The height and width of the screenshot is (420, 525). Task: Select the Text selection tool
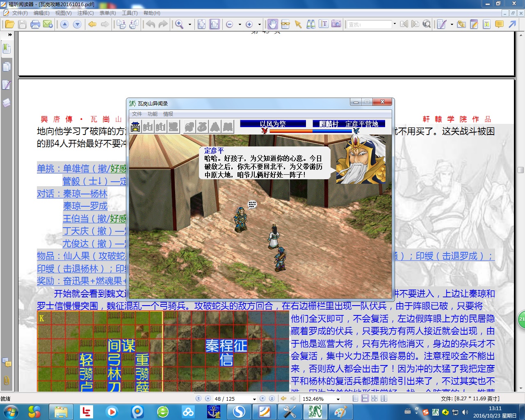tap(324, 24)
